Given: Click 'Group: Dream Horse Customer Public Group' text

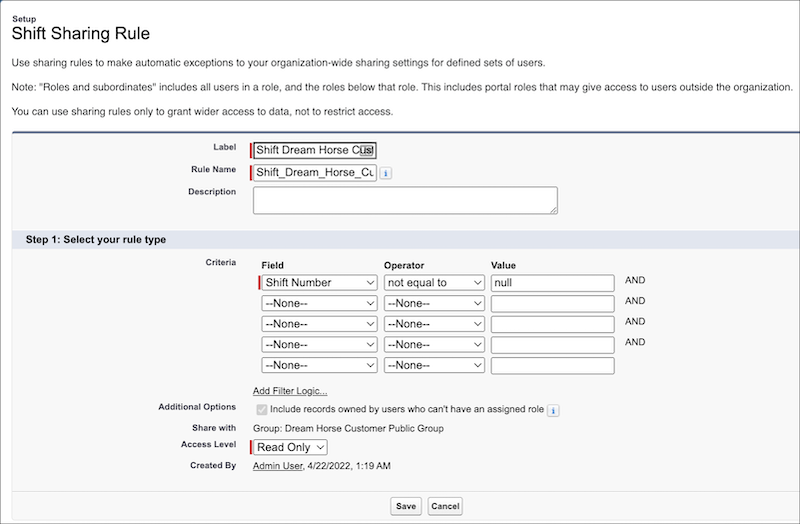Looking at the screenshot, I should coord(348,429).
